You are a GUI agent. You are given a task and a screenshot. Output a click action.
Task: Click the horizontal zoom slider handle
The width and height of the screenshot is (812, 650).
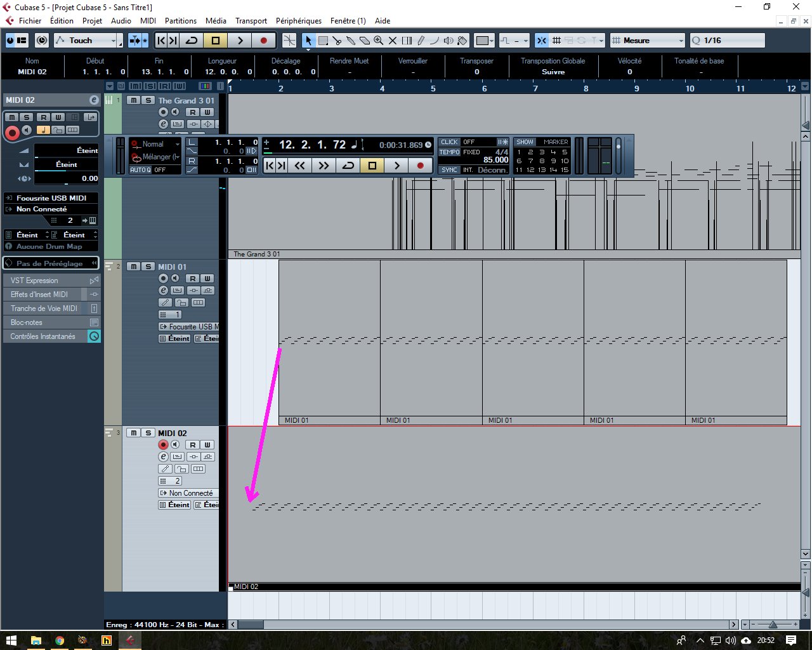[x=773, y=625]
